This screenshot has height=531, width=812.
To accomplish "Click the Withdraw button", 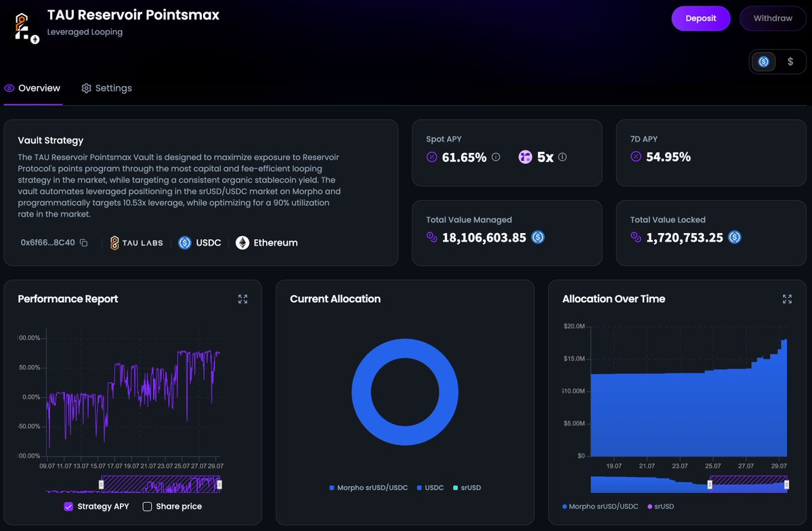I will coord(773,18).
